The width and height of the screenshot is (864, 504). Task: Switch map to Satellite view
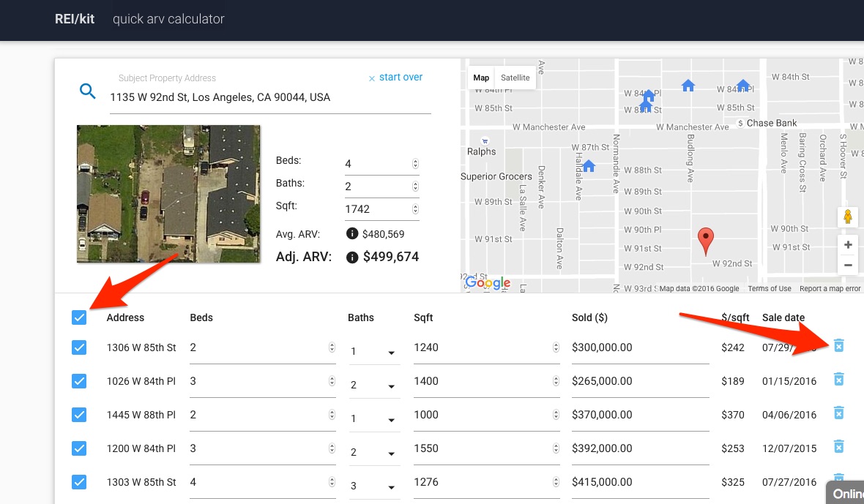[x=515, y=78]
